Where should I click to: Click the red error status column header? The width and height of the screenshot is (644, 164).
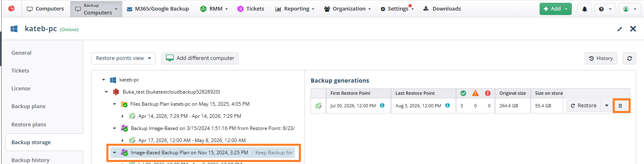click(x=488, y=93)
